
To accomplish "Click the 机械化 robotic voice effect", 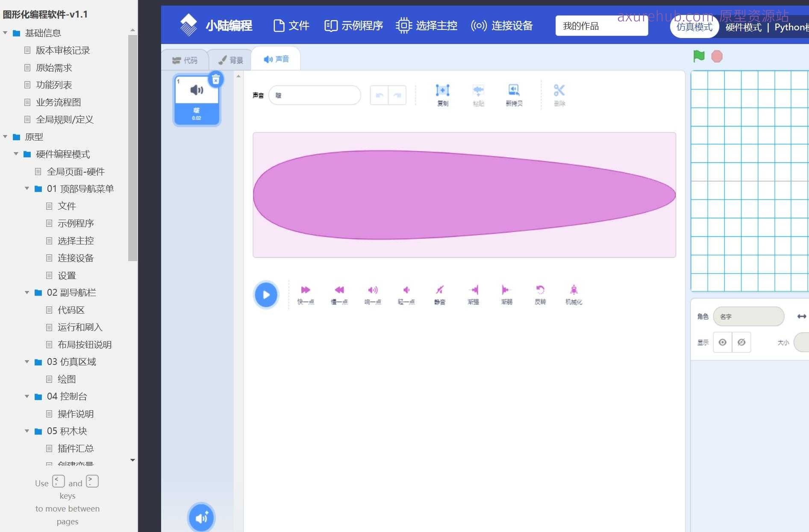I will point(574,294).
